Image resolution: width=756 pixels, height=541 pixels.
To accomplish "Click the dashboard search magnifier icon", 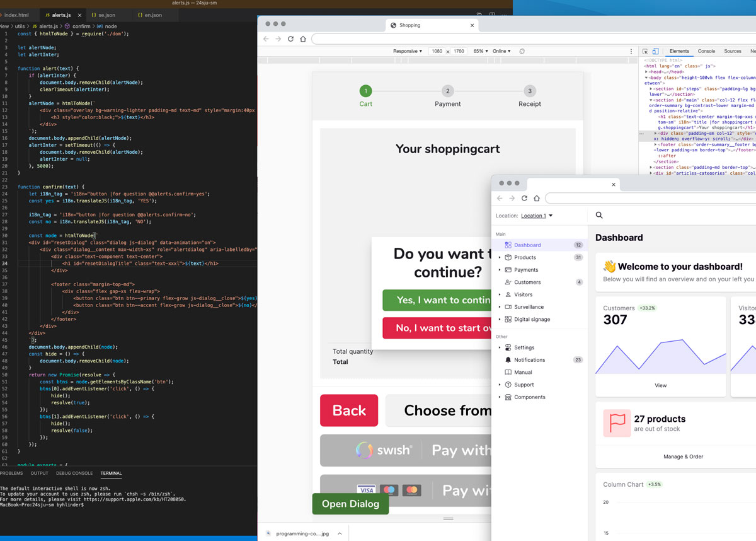I will click(x=599, y=215).
